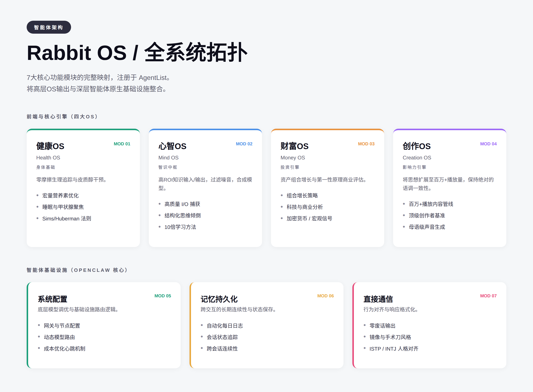Click the 动态模型路由 list item
Image resolution: width=533 pixels, height=392 pixels.
click(x=59, y=337)
